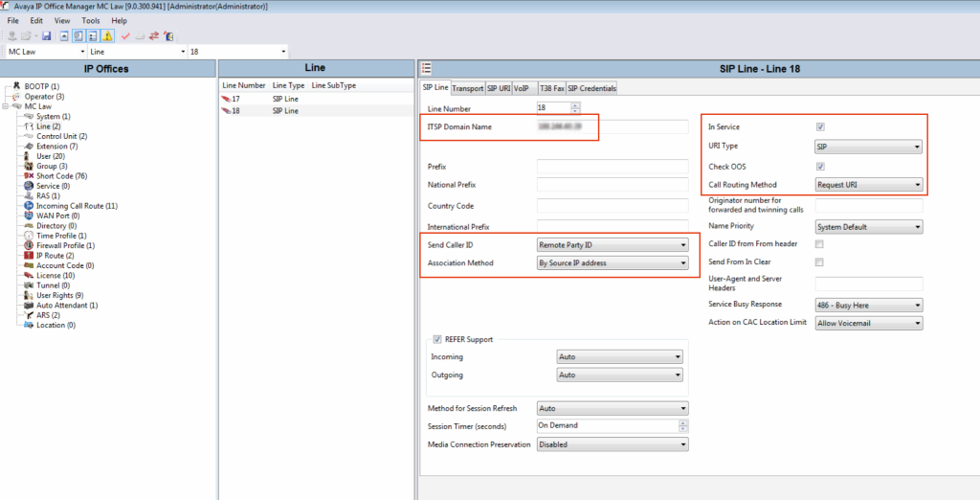Screen dimensions: 980x500
Task: Enable Caller ID from From header
Action: [x=819, y=244]
